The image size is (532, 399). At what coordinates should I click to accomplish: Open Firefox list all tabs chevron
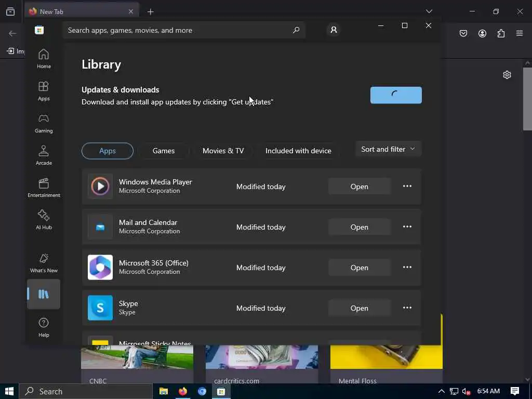(x=429, y=11)
